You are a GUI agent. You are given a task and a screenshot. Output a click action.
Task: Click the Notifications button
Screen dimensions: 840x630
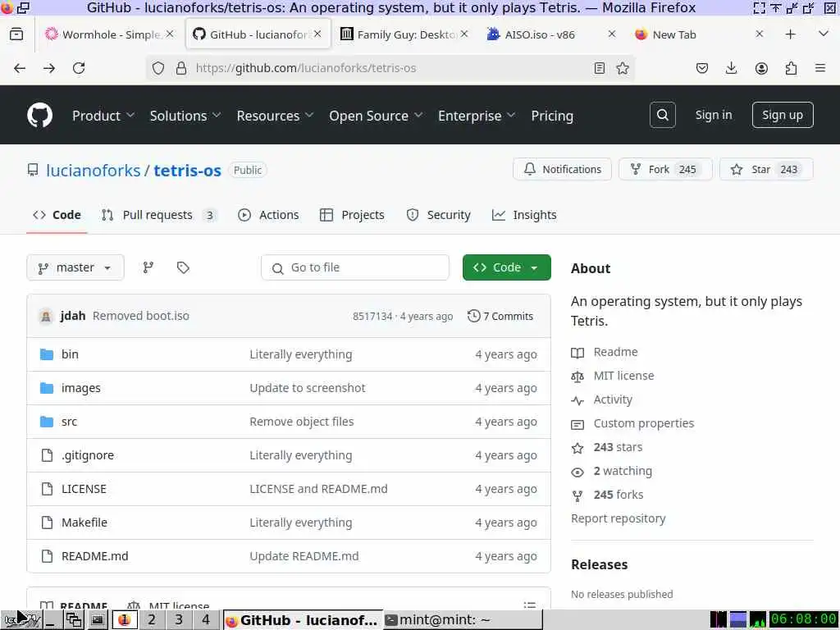(562, 169)
